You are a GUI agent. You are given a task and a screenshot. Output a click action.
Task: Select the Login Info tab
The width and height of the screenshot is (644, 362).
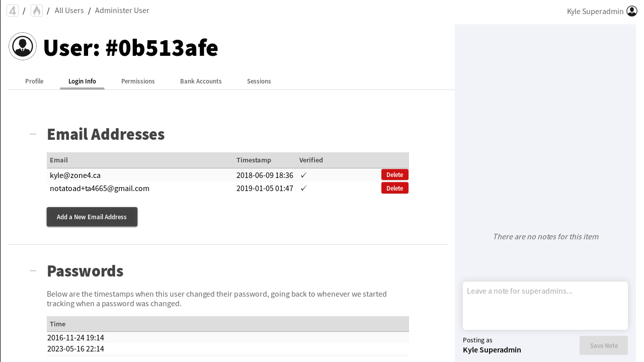point(82,81)
